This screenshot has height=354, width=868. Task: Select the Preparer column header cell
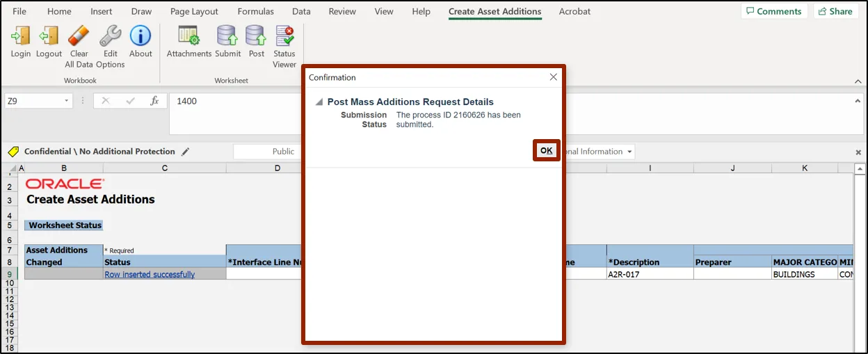(732, 262)
